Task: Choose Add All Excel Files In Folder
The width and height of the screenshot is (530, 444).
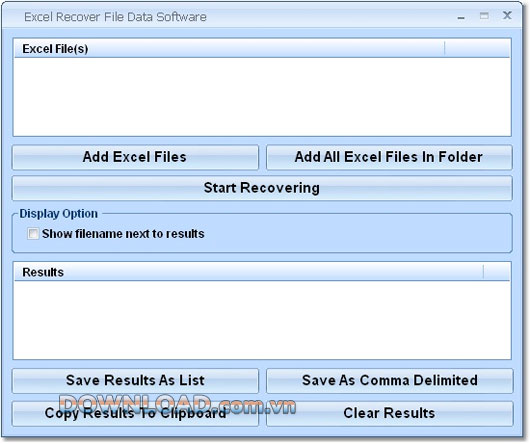Action: coord(389,157)
